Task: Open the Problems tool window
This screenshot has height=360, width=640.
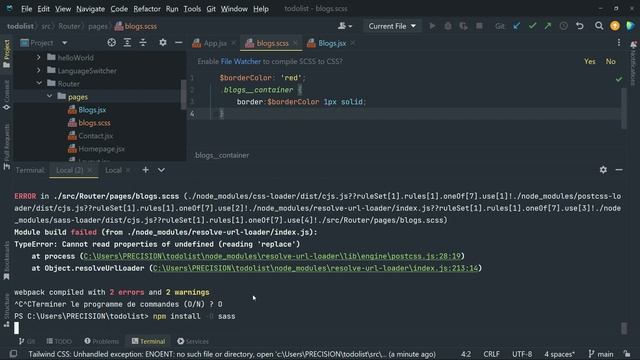Action: click(102, 341)
